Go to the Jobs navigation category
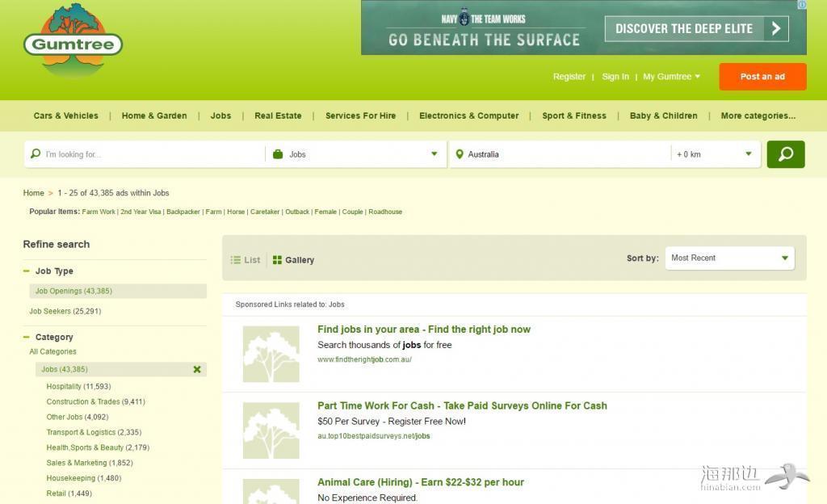The image size is (827, 504). point(220,115)
